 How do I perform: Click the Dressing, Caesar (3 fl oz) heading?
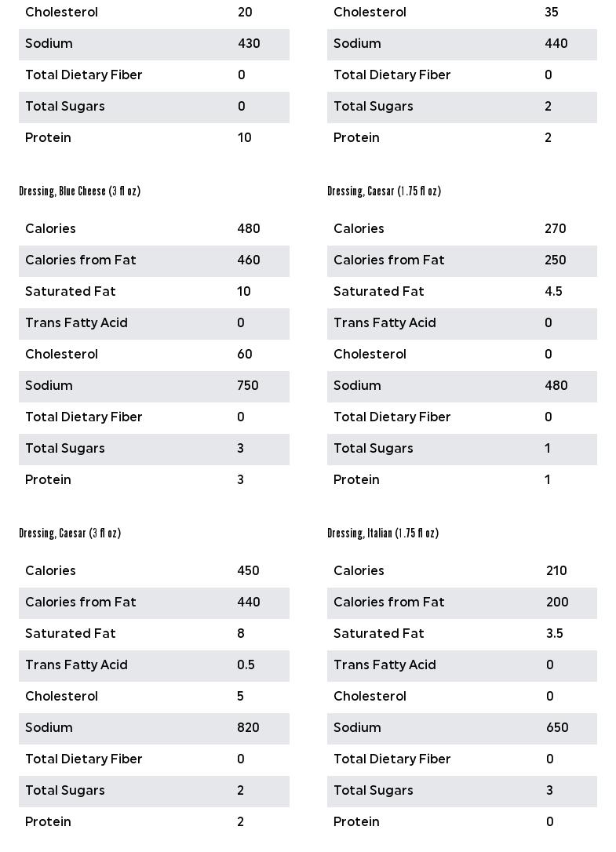click(x=70, y=533)
